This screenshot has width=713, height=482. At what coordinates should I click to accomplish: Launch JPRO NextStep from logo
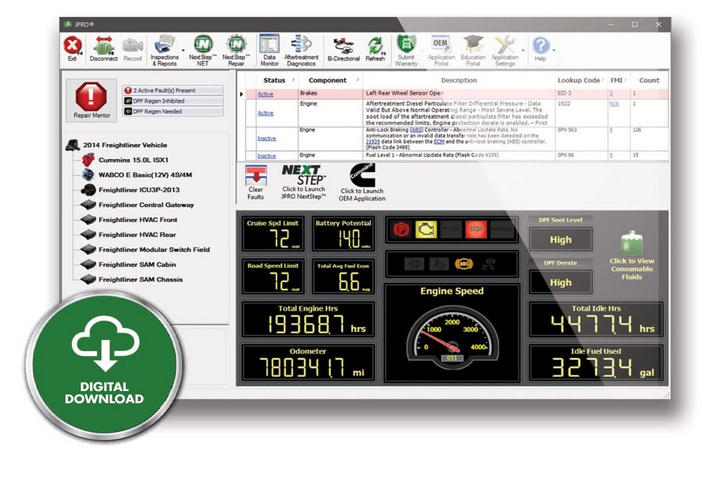[304, 175]
